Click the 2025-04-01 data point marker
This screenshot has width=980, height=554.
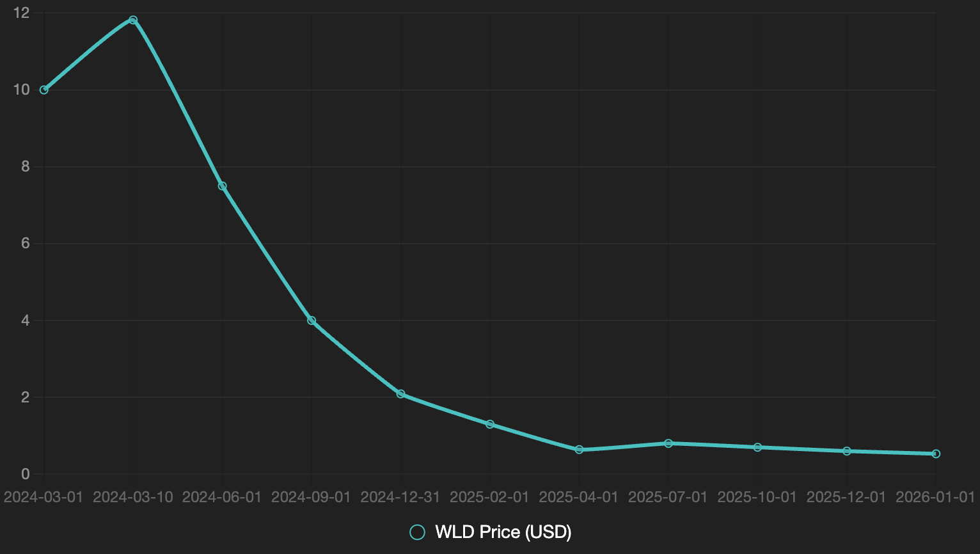coord(580,450)
